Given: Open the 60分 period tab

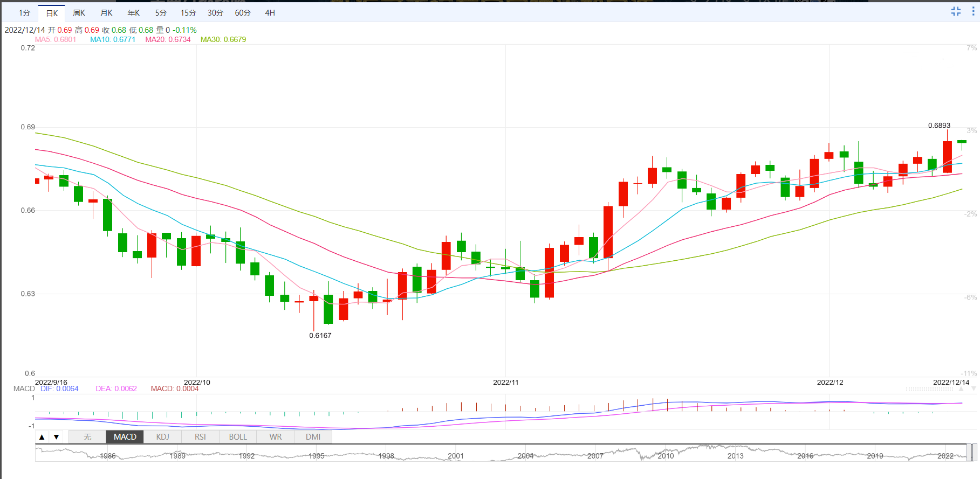Looking at the screenshot, I should click(x=243, y=13).
